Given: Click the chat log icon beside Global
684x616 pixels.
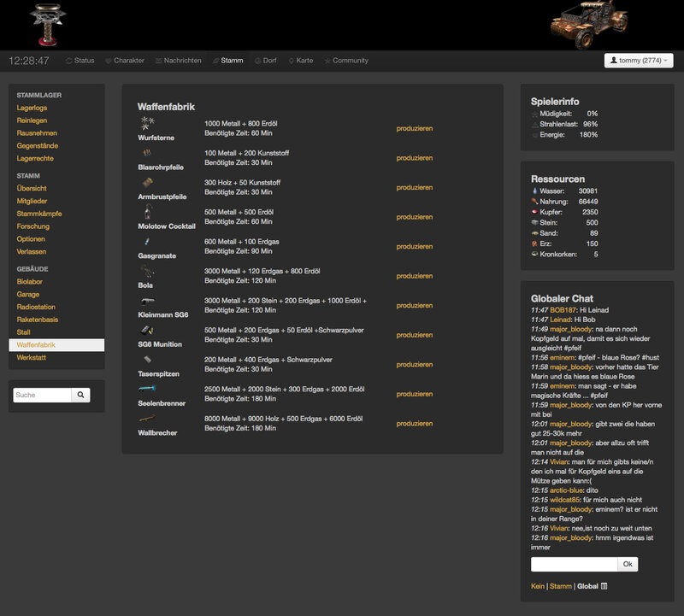Looking at the screenshot, I should (604, 586).
